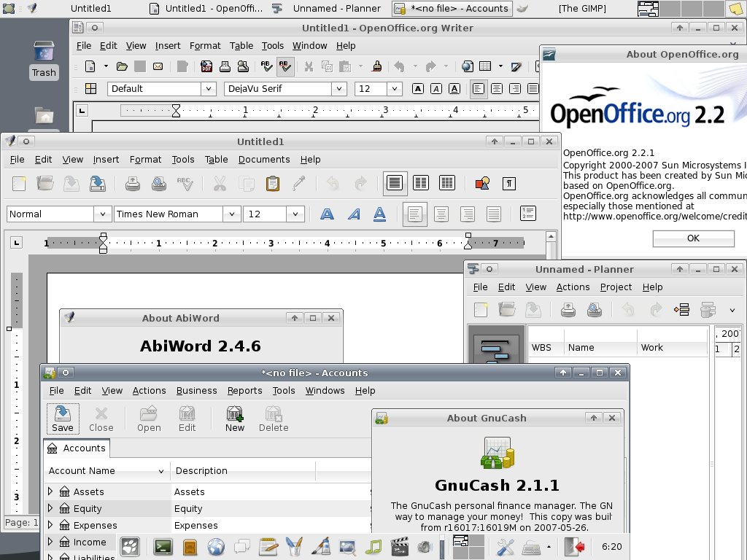Toggle bold in OpenOffice Writer formatting bar
The height and width of the screenshot is (560, 747).
coord(418,88)
